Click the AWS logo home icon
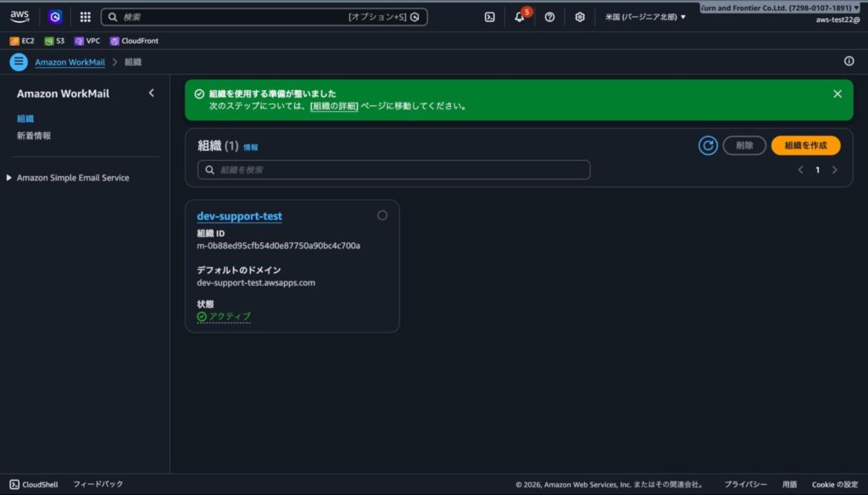This screenshot has height=495, width=868. (19, 17)
